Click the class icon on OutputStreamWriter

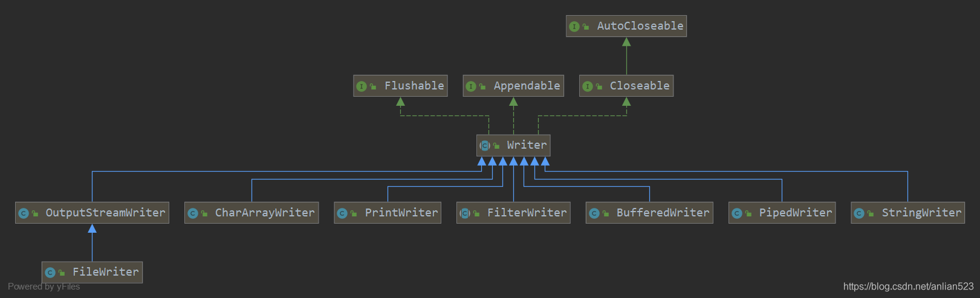click(x=24, y=213)
